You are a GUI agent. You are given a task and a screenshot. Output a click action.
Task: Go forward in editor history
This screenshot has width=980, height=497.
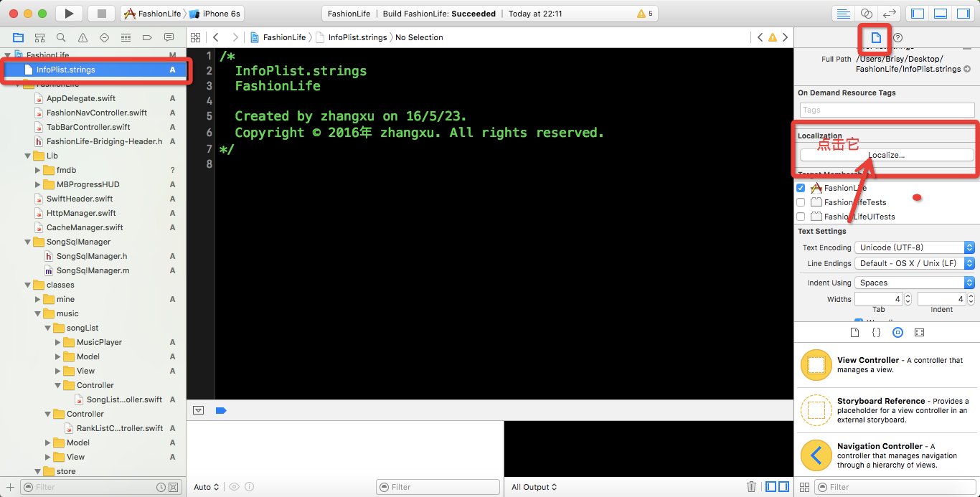tap(235, 37)
